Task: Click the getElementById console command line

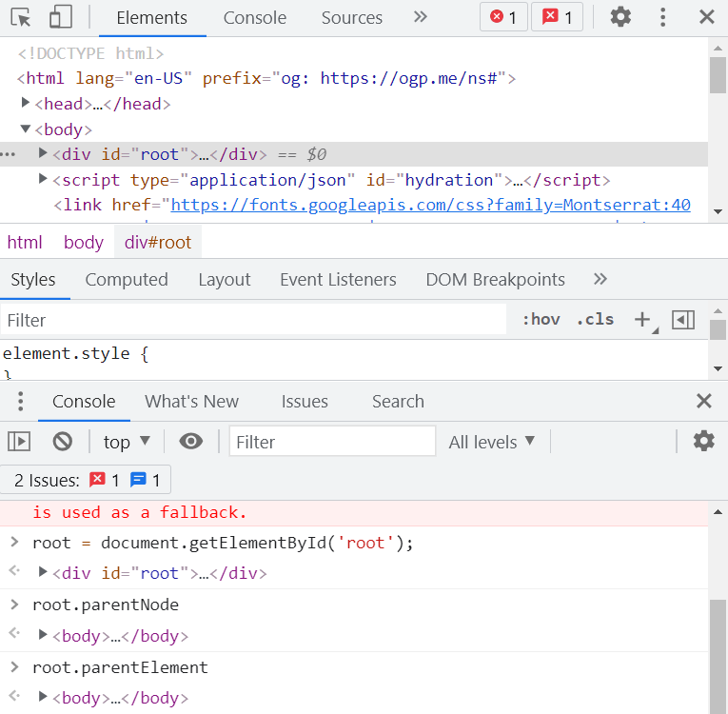Action: click(223, 543)
